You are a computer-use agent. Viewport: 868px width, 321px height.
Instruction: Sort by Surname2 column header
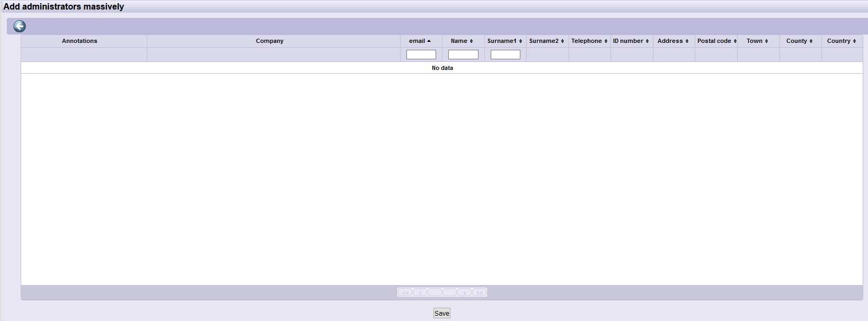(547, 41)
